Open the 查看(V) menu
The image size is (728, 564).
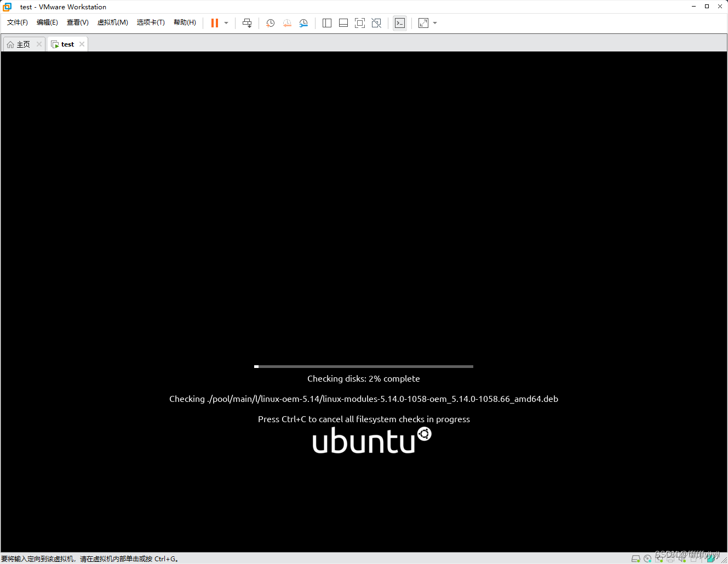click(77, 22)
